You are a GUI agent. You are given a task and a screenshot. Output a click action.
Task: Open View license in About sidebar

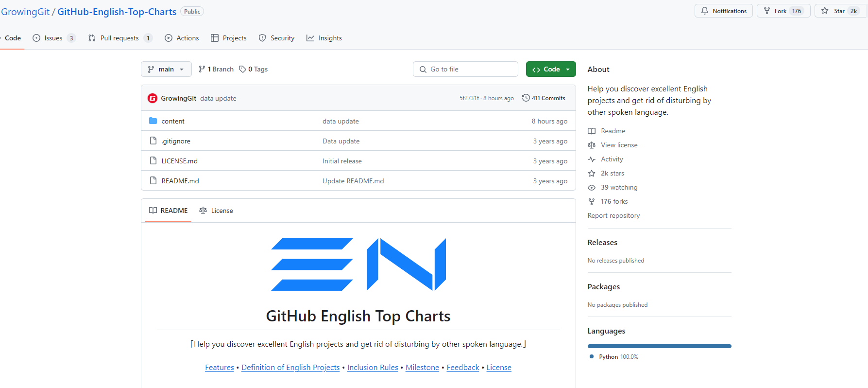619,145
